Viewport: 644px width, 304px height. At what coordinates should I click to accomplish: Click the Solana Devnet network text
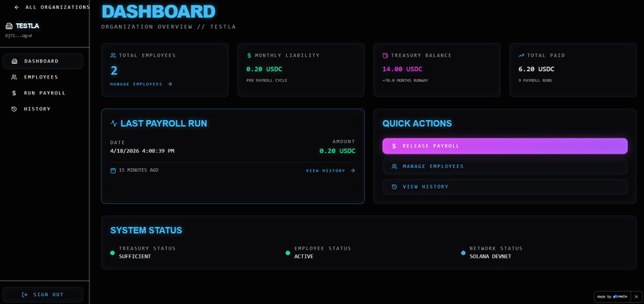click(x=491, y=256)
